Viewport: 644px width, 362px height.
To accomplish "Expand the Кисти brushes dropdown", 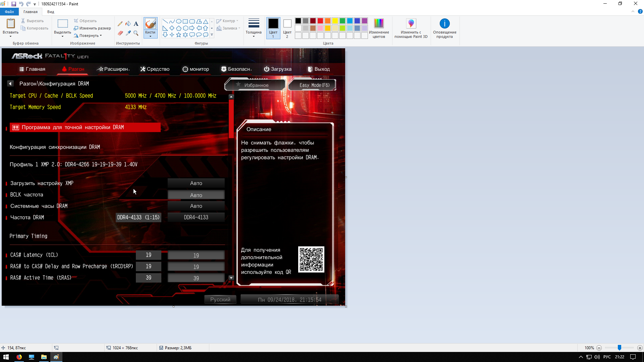I will [150, 36].
